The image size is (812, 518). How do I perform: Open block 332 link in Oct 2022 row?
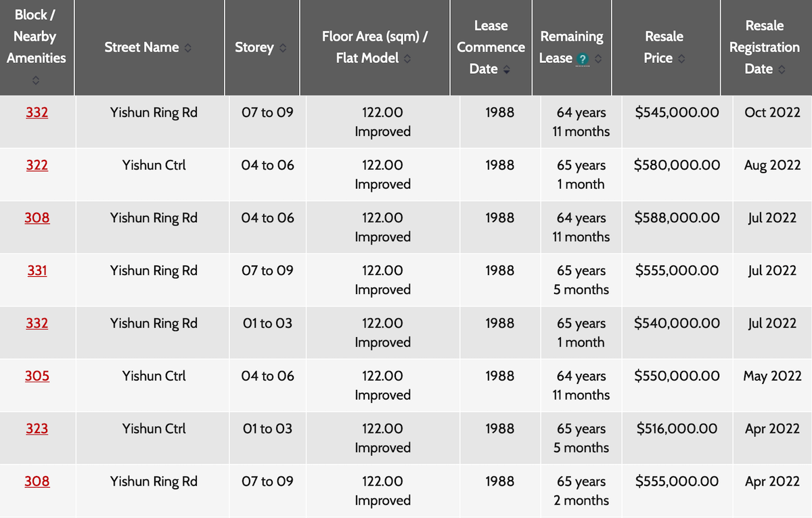(37, 112)
